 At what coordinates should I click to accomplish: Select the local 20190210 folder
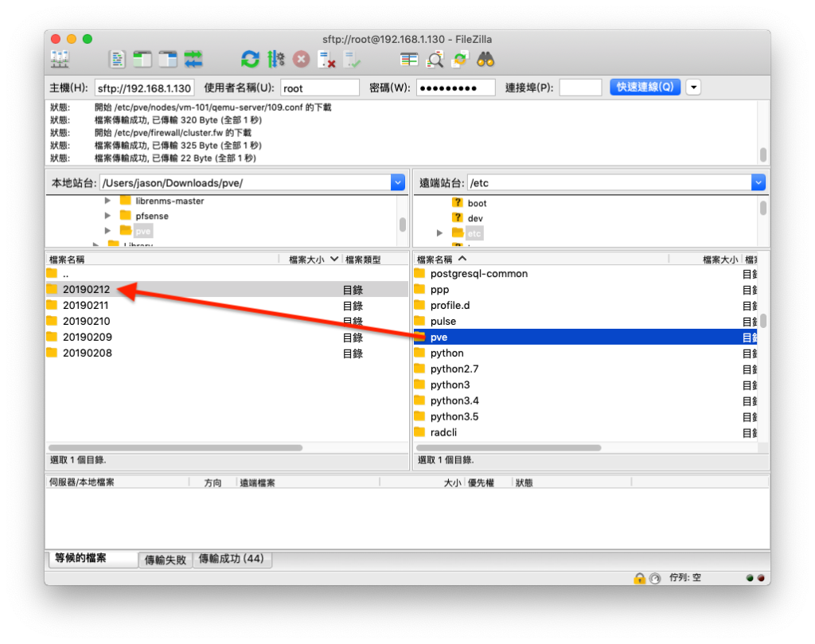227,322
